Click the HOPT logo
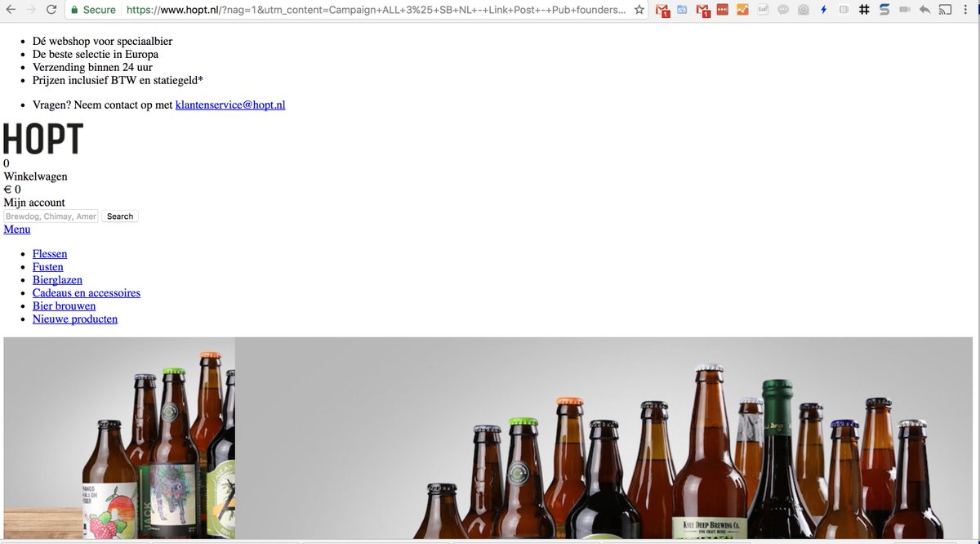The width and height of the screenshot is (980, 544). pos(43,139)
